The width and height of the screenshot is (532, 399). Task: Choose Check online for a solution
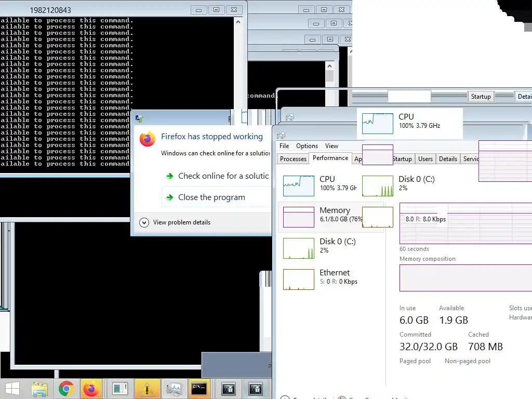pyautogui.click(x=217, y=176)
